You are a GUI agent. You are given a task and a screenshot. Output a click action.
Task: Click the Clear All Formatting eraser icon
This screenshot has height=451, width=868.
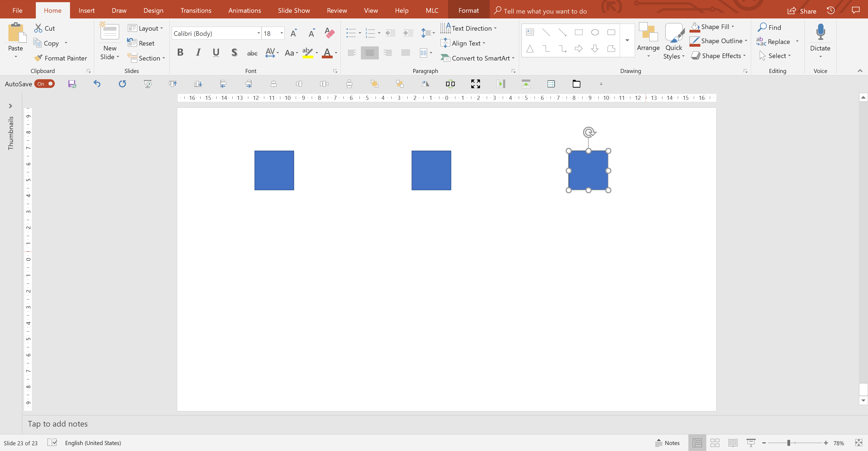(x=330, y=33)
